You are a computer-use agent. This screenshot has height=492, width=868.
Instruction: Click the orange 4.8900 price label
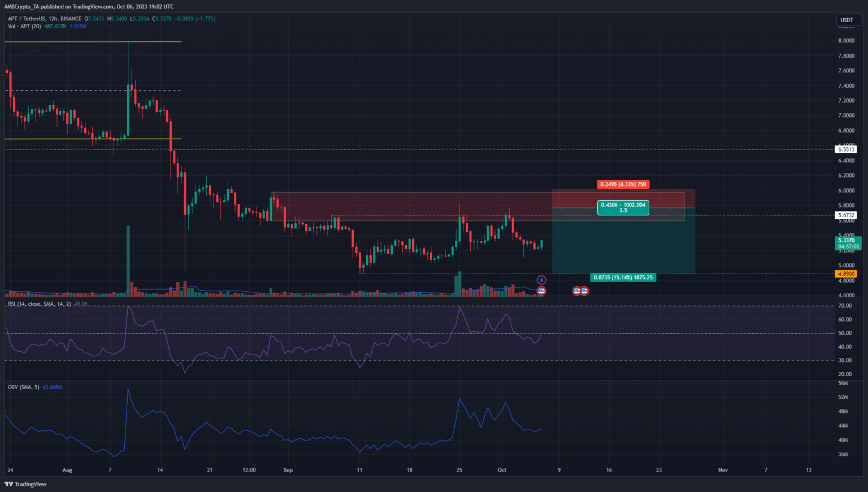846,274
